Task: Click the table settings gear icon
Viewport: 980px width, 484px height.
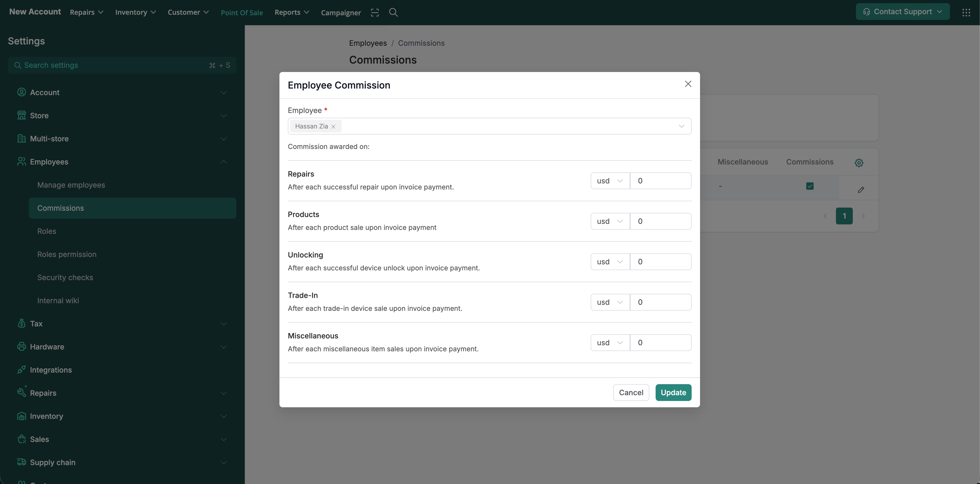Action: click(859, 163)
